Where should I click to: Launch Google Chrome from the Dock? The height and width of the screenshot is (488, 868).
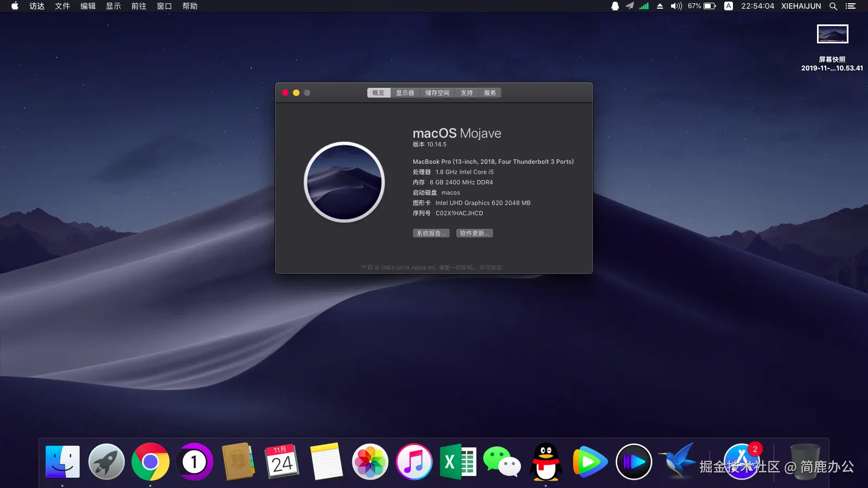point(150,461)
